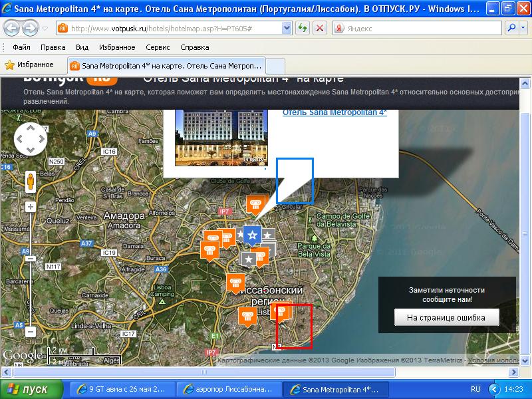
Task: Open the Вид menu
Action: [82, 47]
